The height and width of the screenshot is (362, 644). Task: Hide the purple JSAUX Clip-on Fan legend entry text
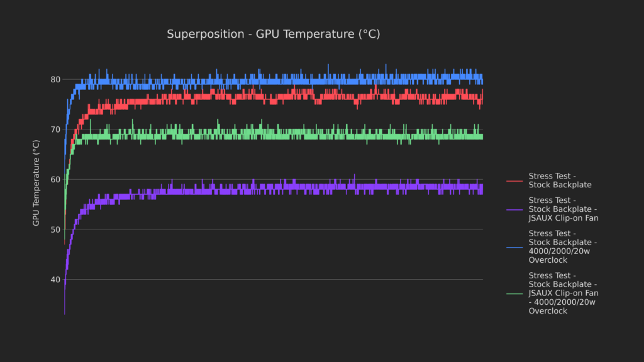(x=563, y=209)
